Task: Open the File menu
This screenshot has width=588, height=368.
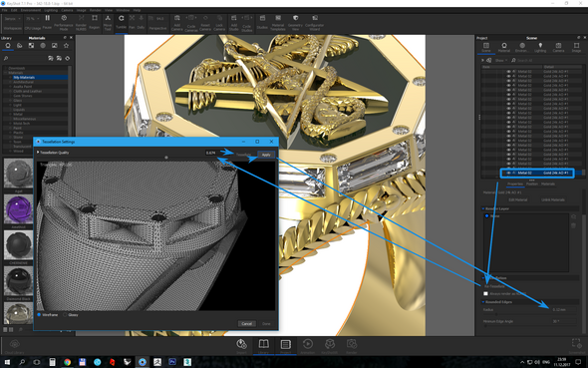Action: [x=5, y=10]
